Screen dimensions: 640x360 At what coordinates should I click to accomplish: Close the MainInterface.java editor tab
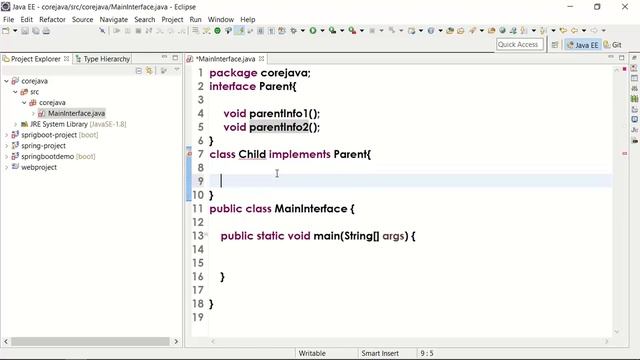(x=262, y=59)
